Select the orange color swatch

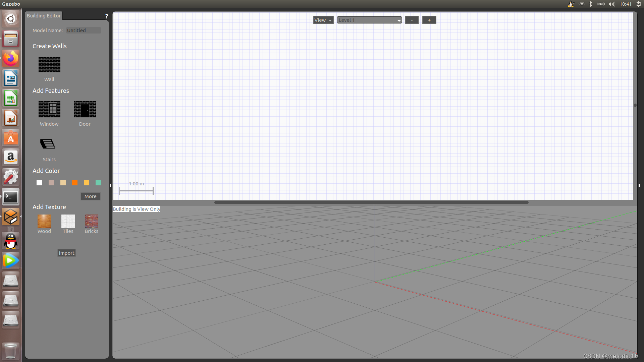[x=74, y=183]
